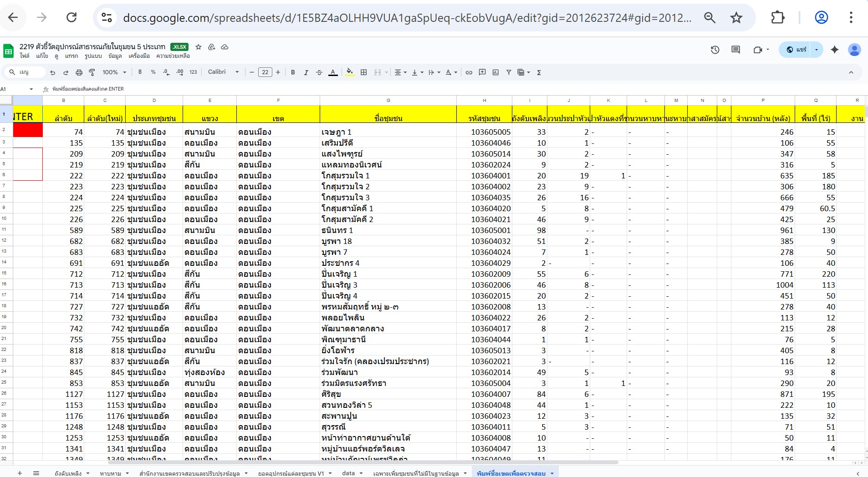Open the borders tool
The image size is (868, 477).
363,72
